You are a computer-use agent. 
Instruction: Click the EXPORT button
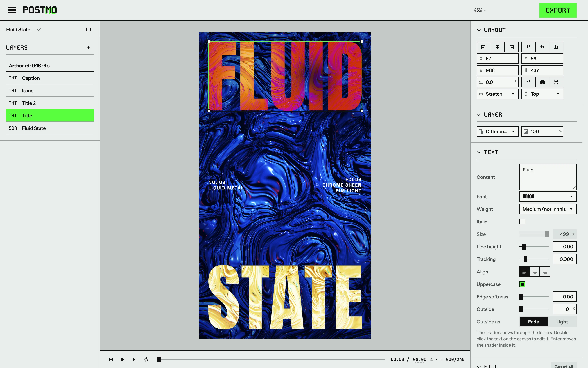(x=558, y=10)
